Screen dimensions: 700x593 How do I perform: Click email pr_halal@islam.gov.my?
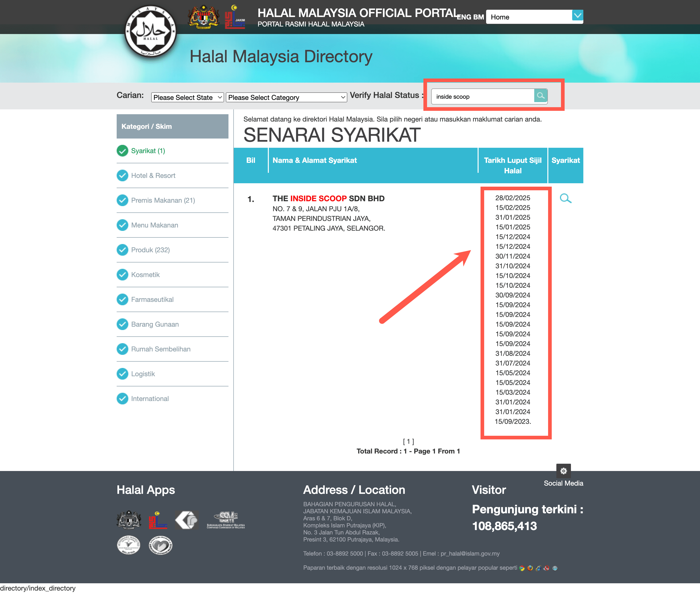(470, 553)
